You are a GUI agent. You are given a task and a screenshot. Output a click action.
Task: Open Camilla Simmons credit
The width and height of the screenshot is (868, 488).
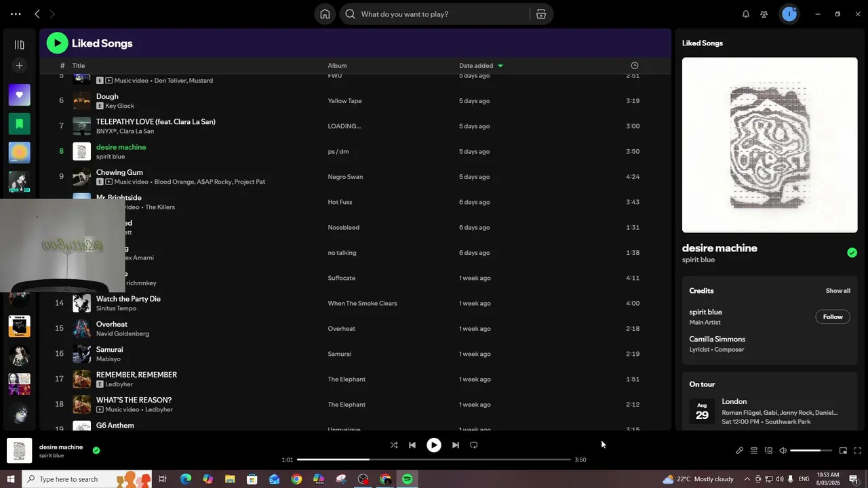(717, 340)
